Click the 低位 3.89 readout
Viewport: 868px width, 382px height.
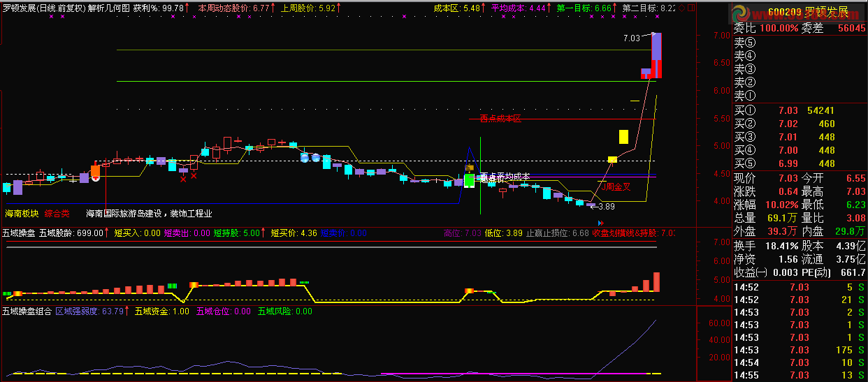503,233
